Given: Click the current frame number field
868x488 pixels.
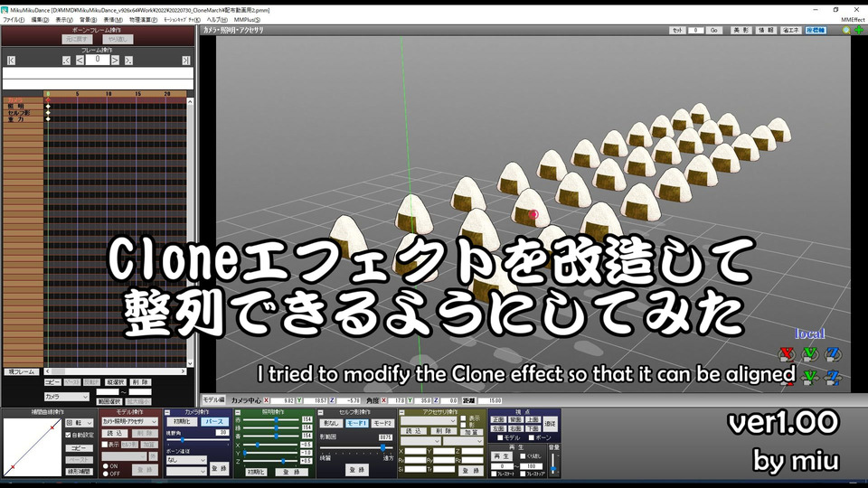Looking at the screenshot, I should [x=98, y=60].
